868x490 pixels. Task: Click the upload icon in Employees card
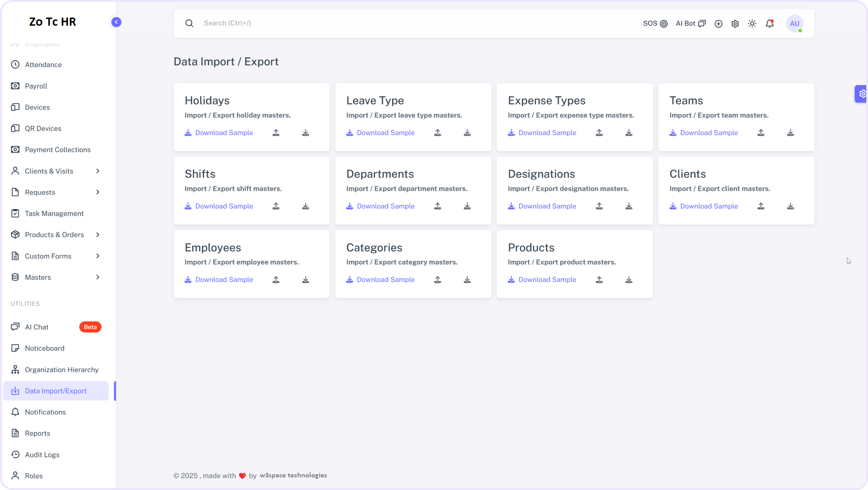coord(276,280)
